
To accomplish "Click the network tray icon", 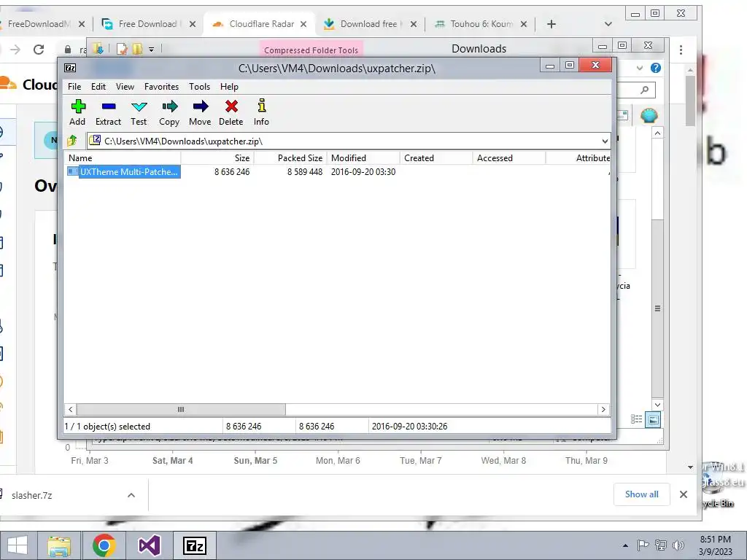I will (x=661, y=545).
